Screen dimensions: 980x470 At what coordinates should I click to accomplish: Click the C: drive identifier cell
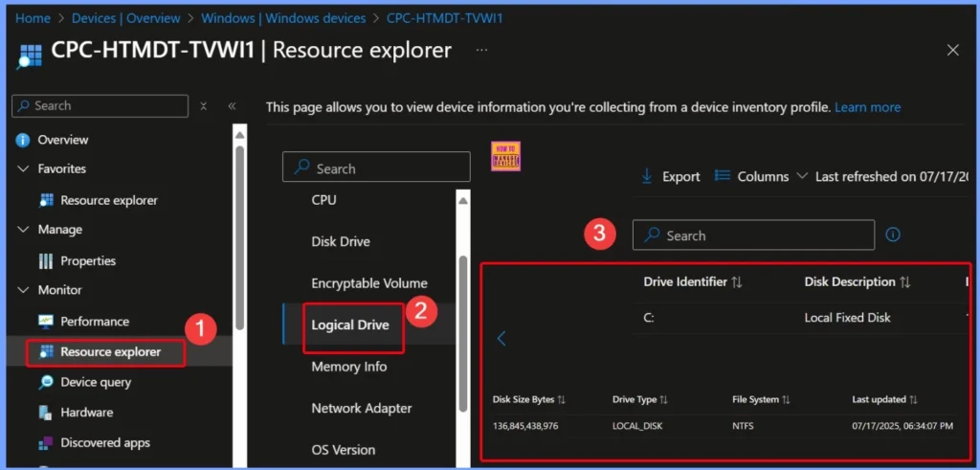(649, 318)
